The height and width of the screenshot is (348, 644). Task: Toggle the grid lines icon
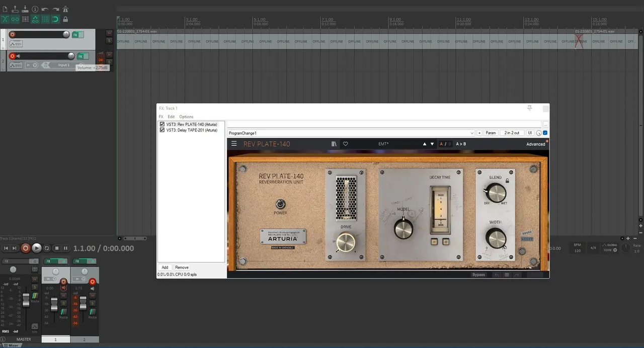coord(45,19)
